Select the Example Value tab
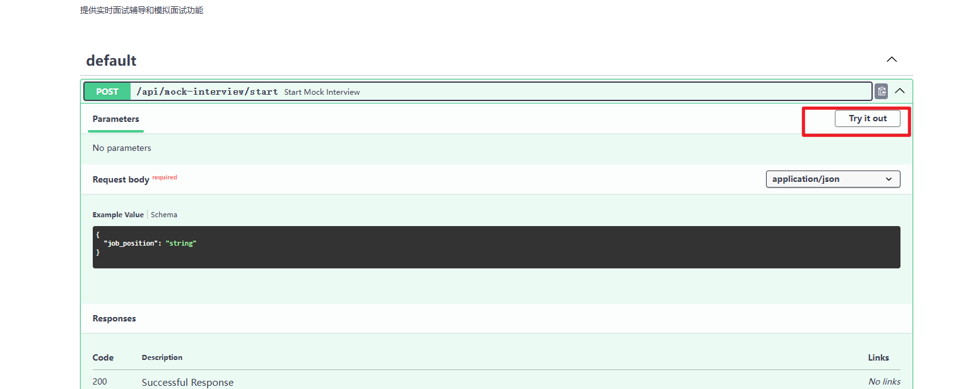This screenshot has width=980, height=389. pos(118,215)
